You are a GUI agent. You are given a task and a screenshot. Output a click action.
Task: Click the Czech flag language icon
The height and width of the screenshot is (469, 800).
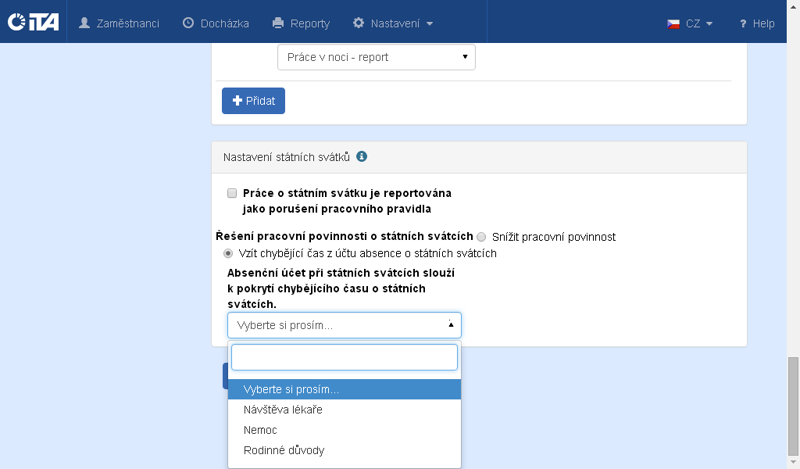pyautogui.click(x=674, y=23)
